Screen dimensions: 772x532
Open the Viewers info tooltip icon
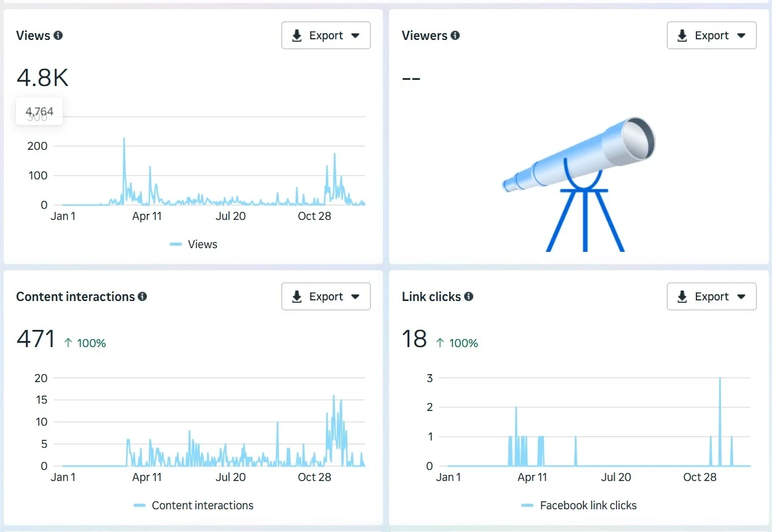tap(455, 36)
